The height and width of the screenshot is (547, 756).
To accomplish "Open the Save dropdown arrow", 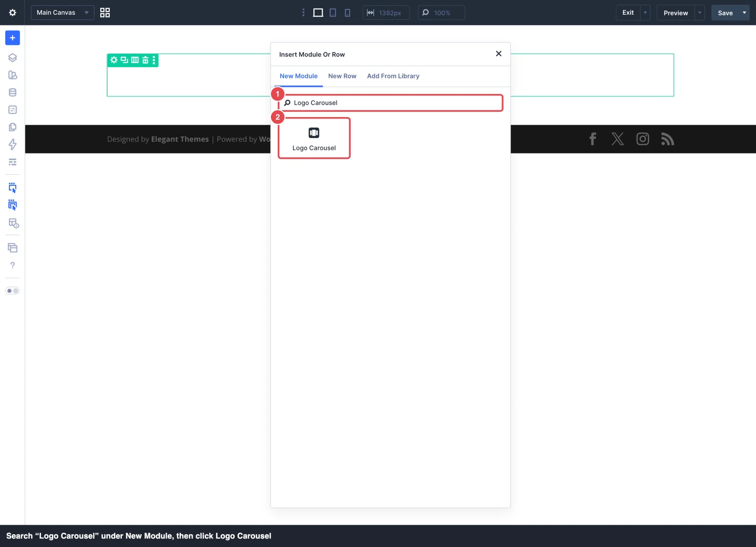I will point(745,13).
